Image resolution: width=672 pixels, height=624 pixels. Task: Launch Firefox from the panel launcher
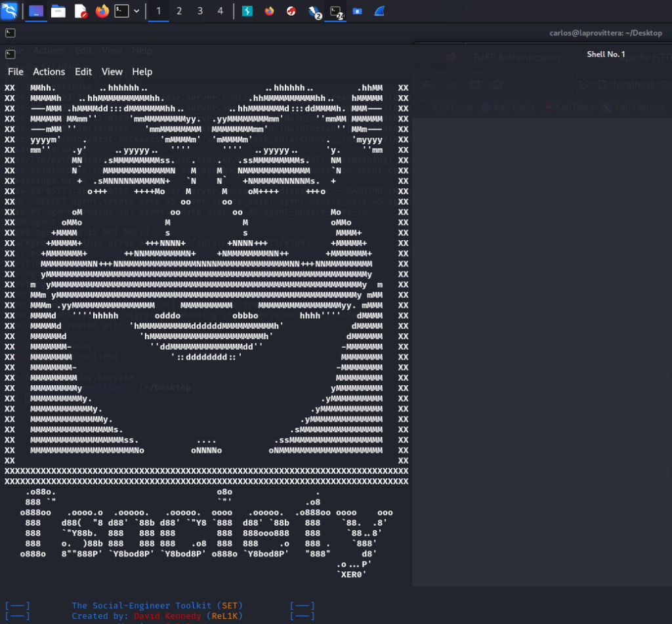point(102,11)
